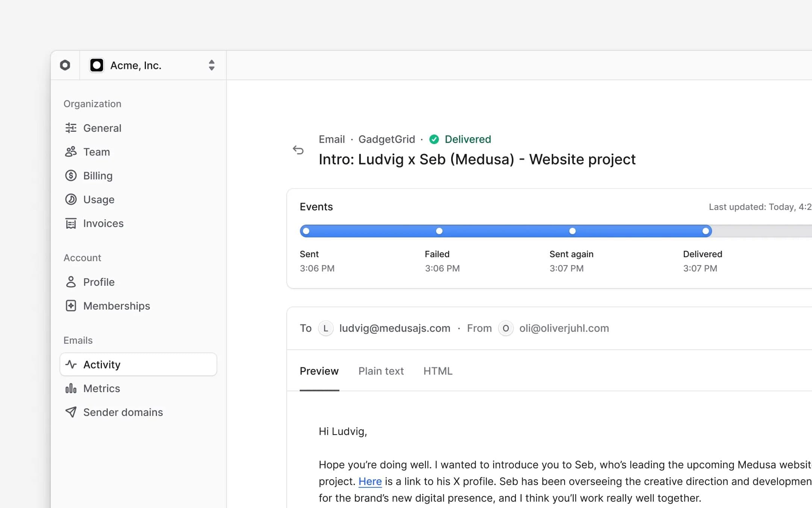Open Sender domains
Image resolution: width=812 pixels, height=508 pixels.
coord(138,412)
